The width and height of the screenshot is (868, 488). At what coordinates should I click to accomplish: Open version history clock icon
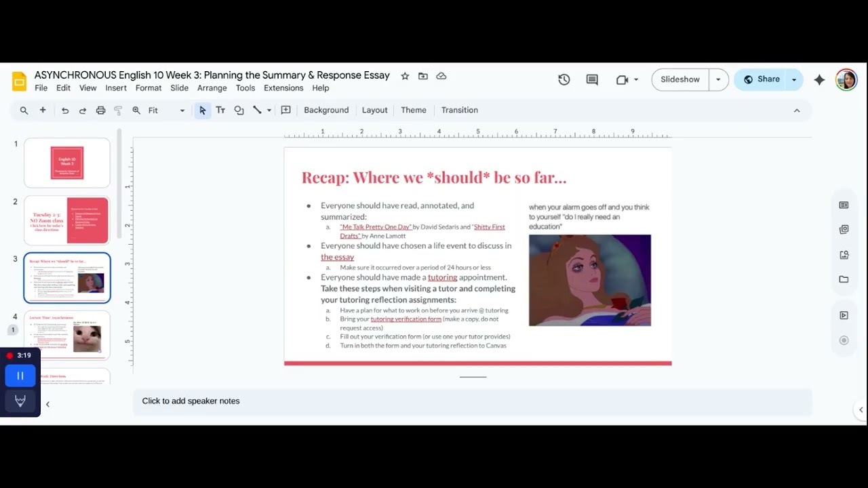point(564,79)
